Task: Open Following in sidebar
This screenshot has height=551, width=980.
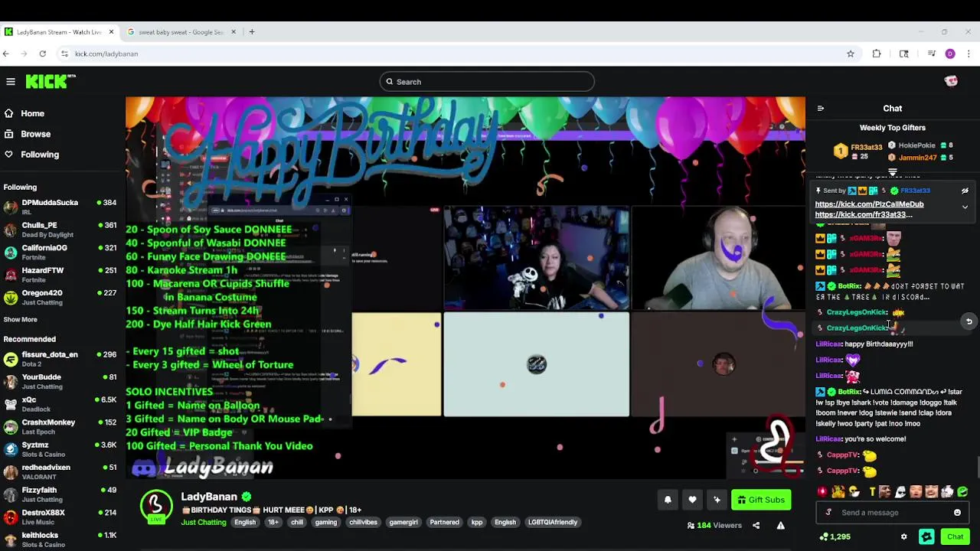Action: [x=40, y=155]
